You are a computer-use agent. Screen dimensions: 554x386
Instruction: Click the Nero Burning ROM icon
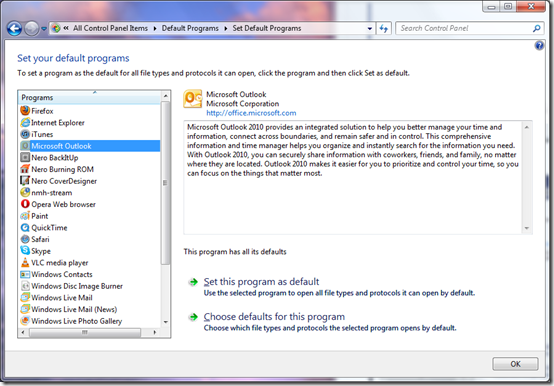(25, 169)
